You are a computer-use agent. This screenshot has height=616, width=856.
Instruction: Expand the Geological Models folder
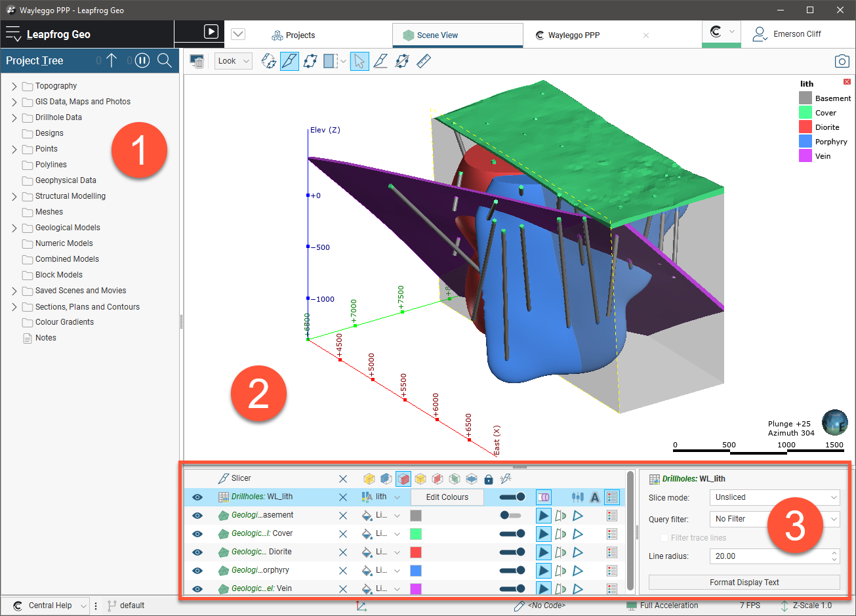[x=14, y=228]
